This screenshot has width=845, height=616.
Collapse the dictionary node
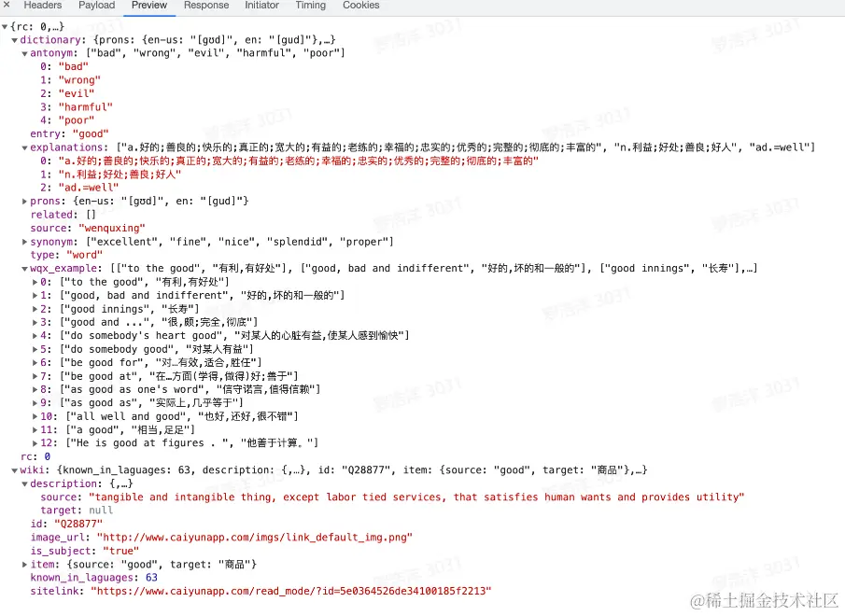click(15, 40)
